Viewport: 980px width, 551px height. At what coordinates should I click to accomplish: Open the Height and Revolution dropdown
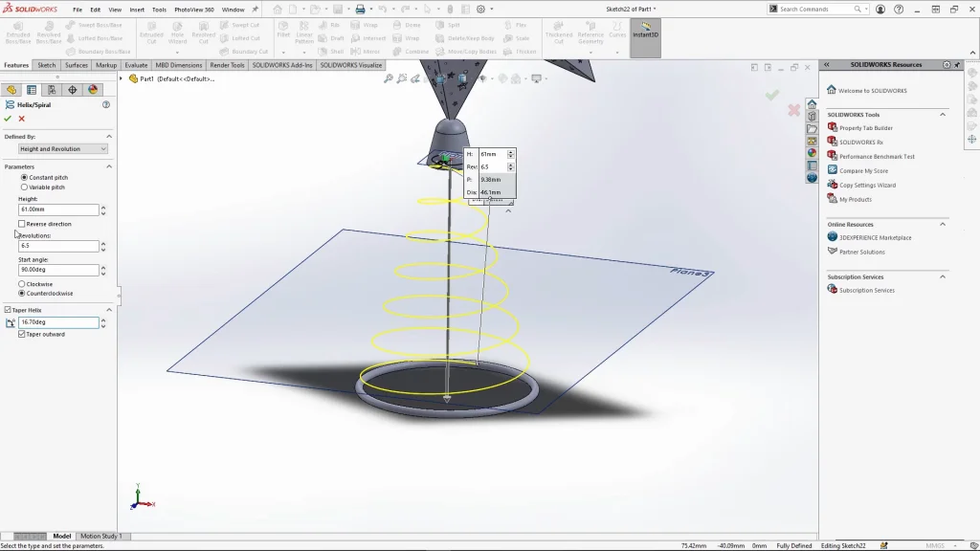click(63, 149)
